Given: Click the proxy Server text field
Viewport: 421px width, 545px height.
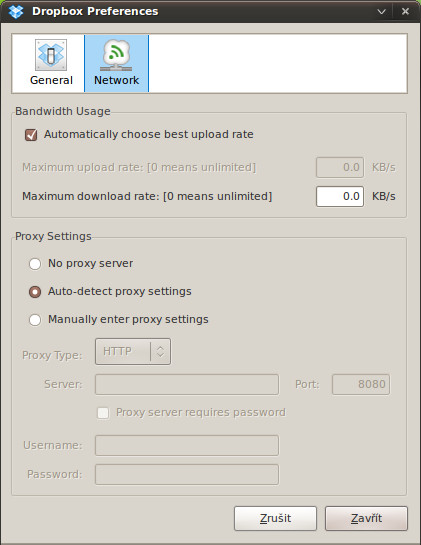Looking at the screenshot, I should coord(187,384).
